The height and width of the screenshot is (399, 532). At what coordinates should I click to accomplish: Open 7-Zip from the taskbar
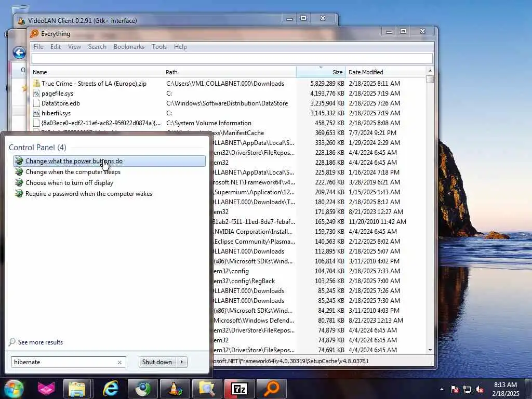(x=240, y=389)
